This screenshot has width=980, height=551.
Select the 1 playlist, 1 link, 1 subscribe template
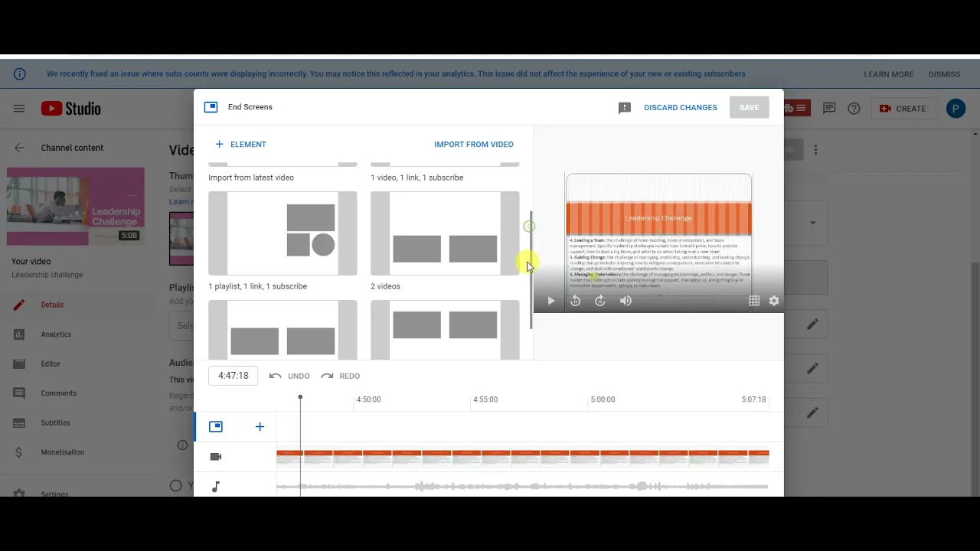tap(283, 233)
